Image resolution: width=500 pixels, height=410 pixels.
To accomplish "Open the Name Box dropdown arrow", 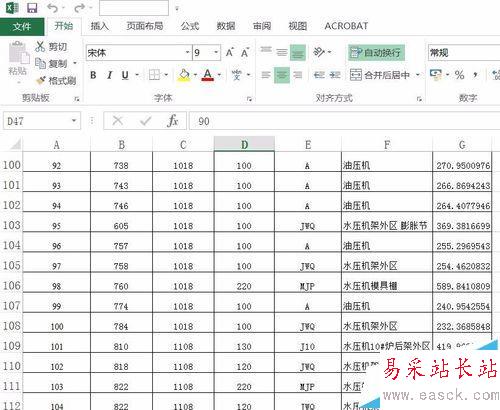I will 74,121.
